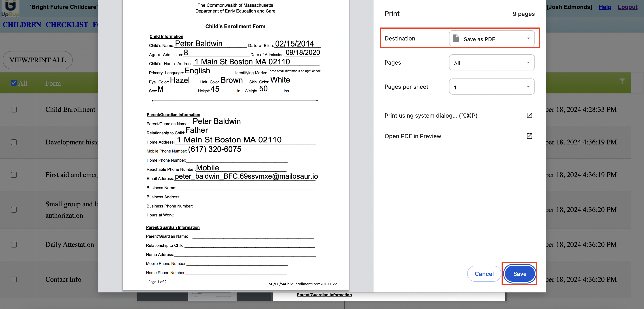Click the blue Save button

point(519,274)
